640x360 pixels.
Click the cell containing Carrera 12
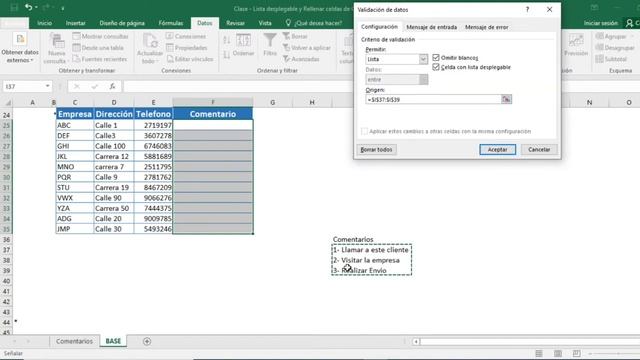(x=114, y=156)
